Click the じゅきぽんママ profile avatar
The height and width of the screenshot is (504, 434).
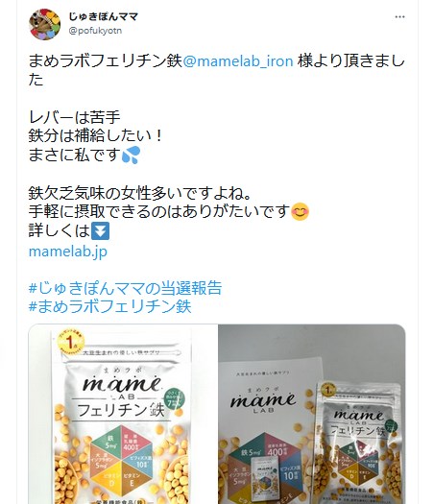45,24
